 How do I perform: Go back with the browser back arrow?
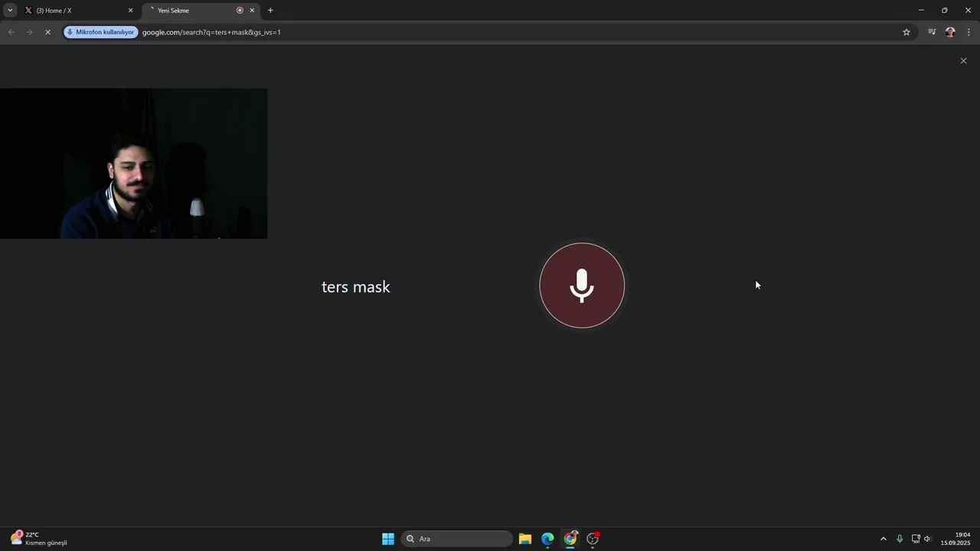[11, 32]
